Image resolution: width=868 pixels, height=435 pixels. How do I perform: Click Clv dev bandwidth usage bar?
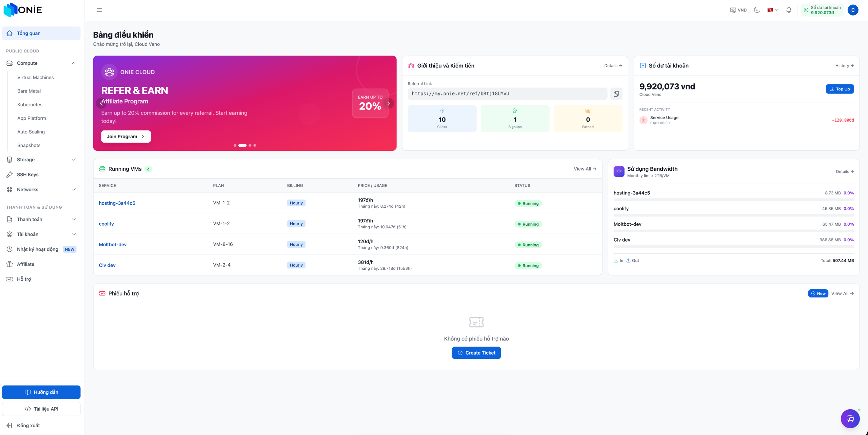(x=733, y=247)
